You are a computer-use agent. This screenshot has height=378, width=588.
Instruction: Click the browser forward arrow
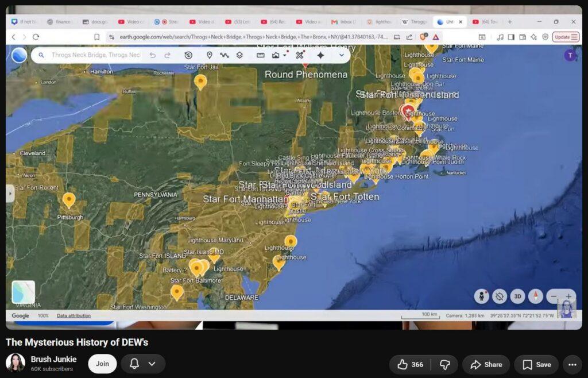[x=24, y=37]
